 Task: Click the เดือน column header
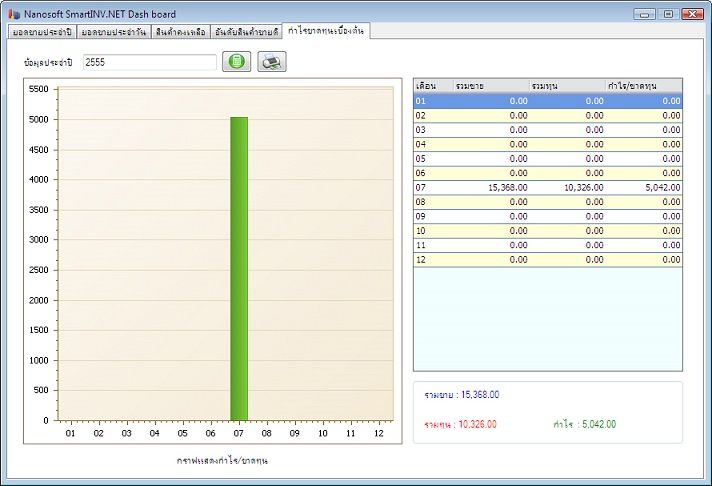point(432,86)
